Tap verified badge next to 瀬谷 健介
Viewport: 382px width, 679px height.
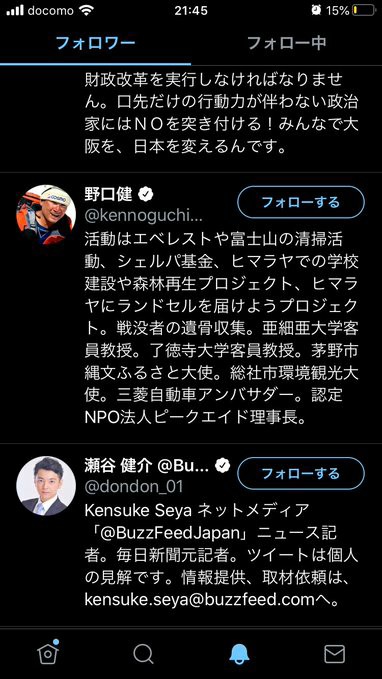coord(223,466)
